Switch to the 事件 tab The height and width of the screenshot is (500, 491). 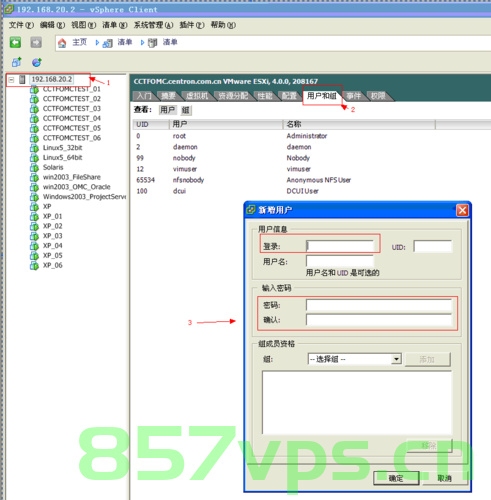tap(353, 96)
